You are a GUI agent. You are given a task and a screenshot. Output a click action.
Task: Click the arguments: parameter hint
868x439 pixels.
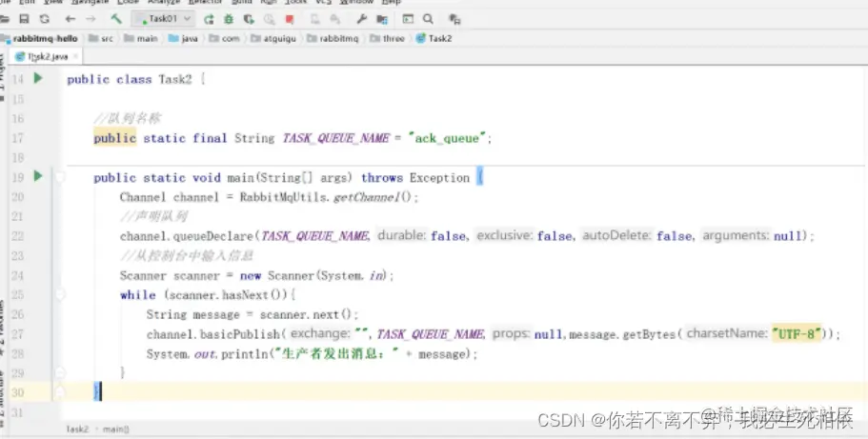click(736, 236)
